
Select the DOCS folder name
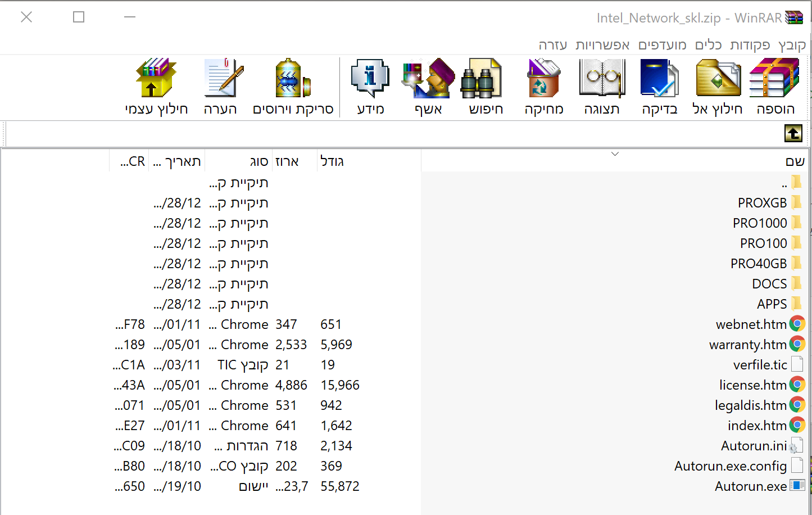point(769,284)
